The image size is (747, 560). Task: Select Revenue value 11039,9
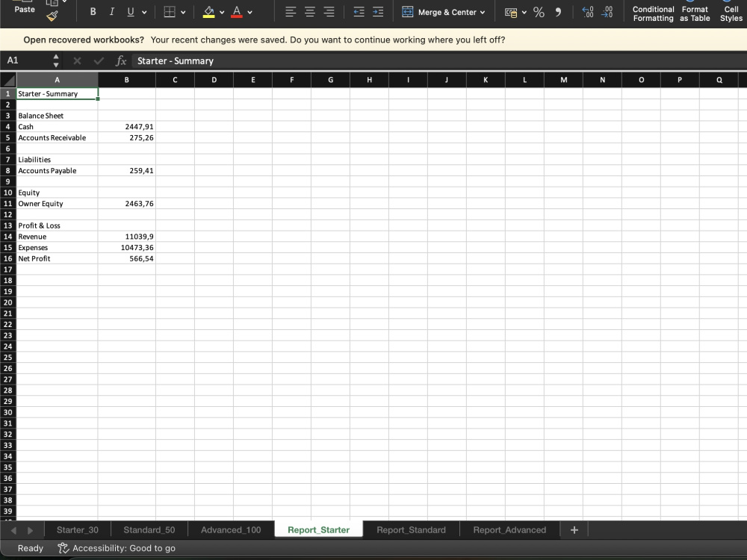coord(127,237)
